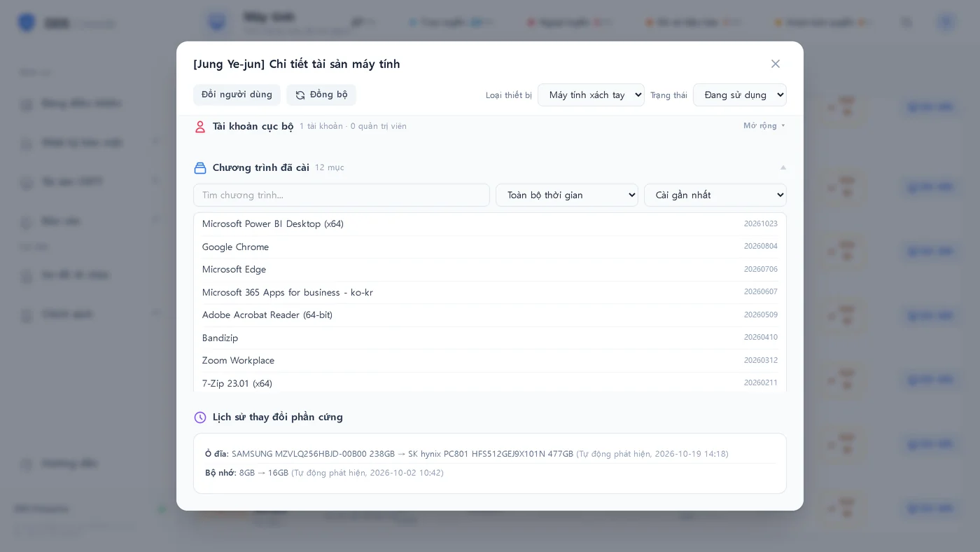980x552 pixels.
Task: Select Microsoft 365 Apps for business row
Action: pos(489,292)
